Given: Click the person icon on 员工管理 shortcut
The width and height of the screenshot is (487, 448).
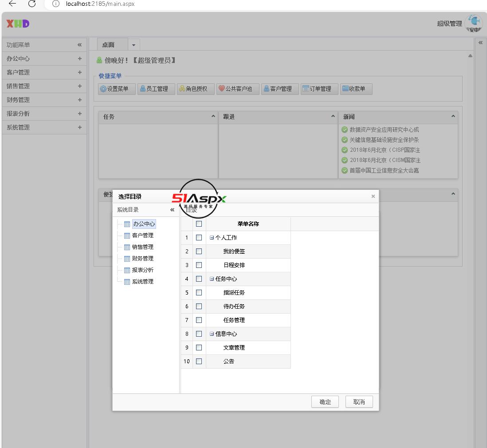Looking at the screenshot, I should pyautogui.click(x=142, y=89).
